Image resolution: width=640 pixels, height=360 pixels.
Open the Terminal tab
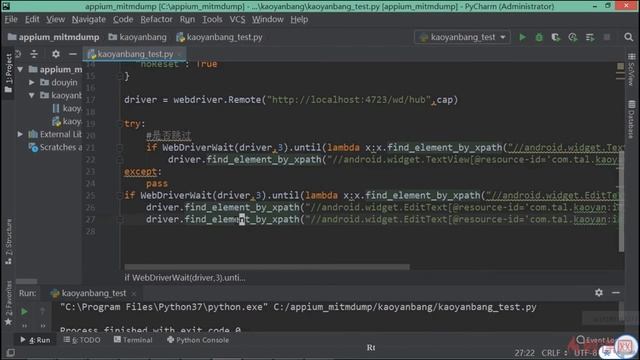click(133, 340)
